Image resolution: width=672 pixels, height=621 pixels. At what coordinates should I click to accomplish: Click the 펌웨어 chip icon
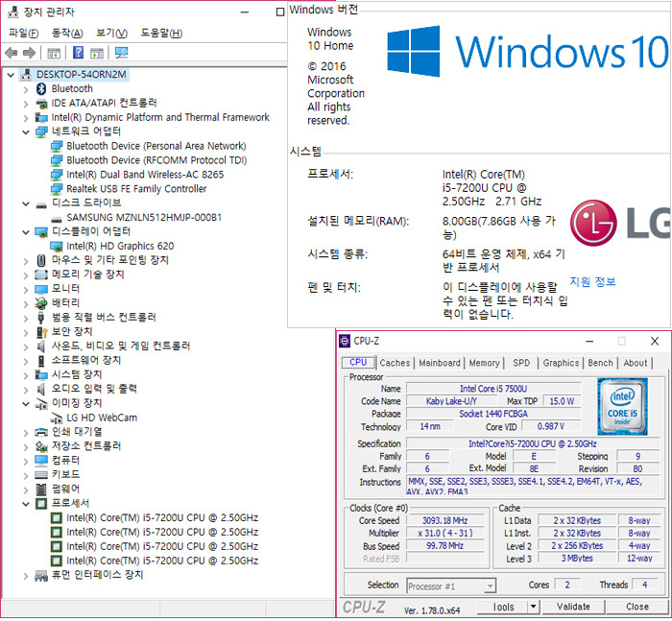point(41,489)
